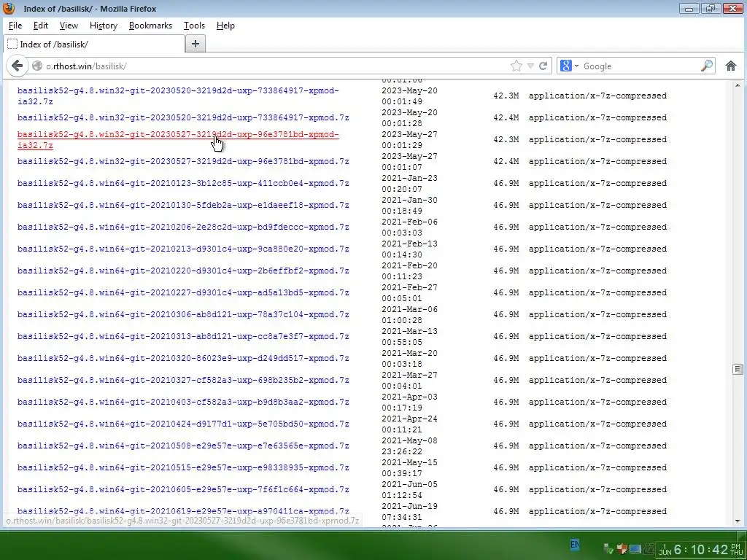Click the tray icon with green checkmark
This screenshot has height=560, width=747.
(x=608, y=549)
